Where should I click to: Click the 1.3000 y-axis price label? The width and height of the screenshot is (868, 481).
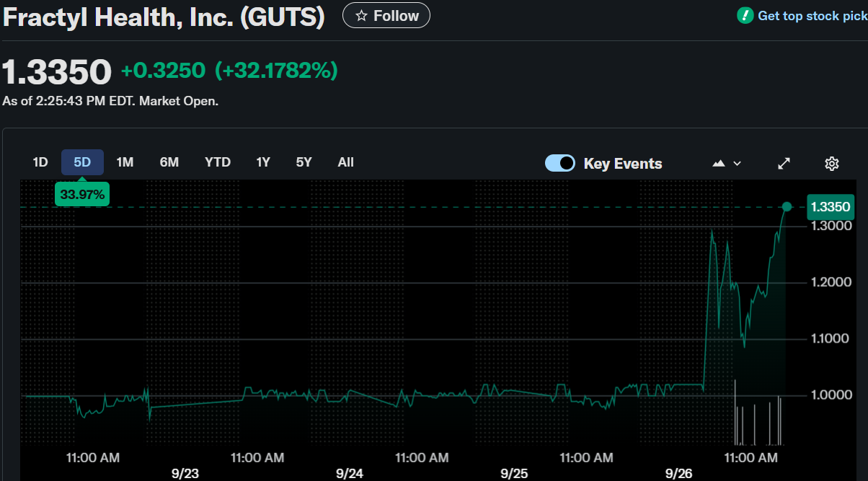pos(831,226)
